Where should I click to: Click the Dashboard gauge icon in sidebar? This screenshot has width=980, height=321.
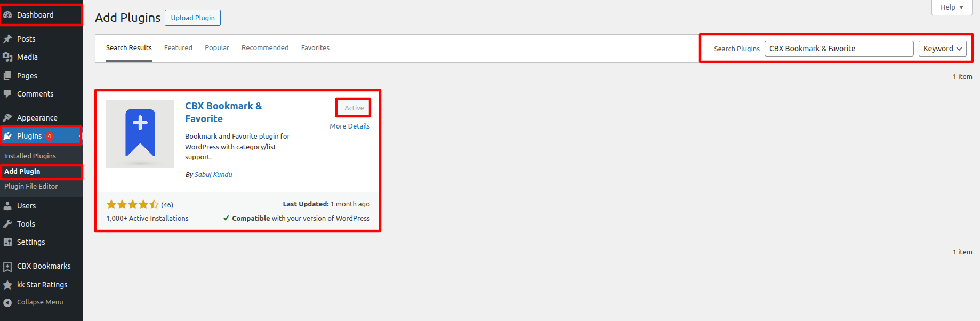pyautogui.click(x=7, y=15)
